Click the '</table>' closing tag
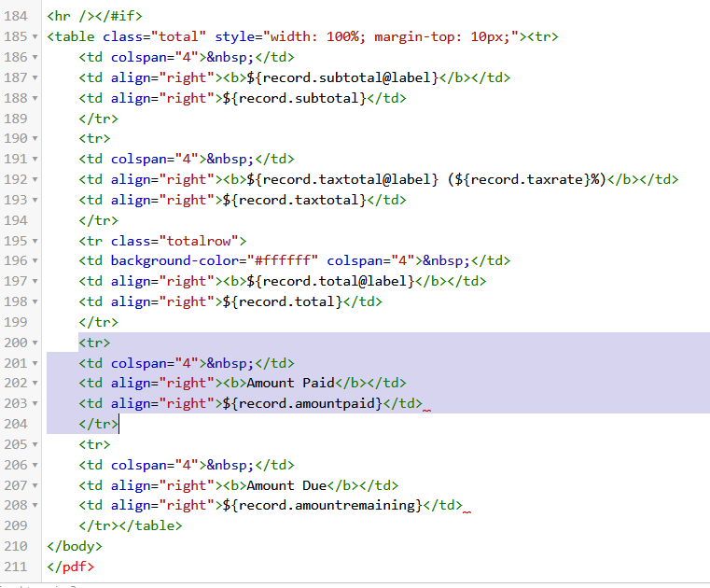 coord(151,525)
